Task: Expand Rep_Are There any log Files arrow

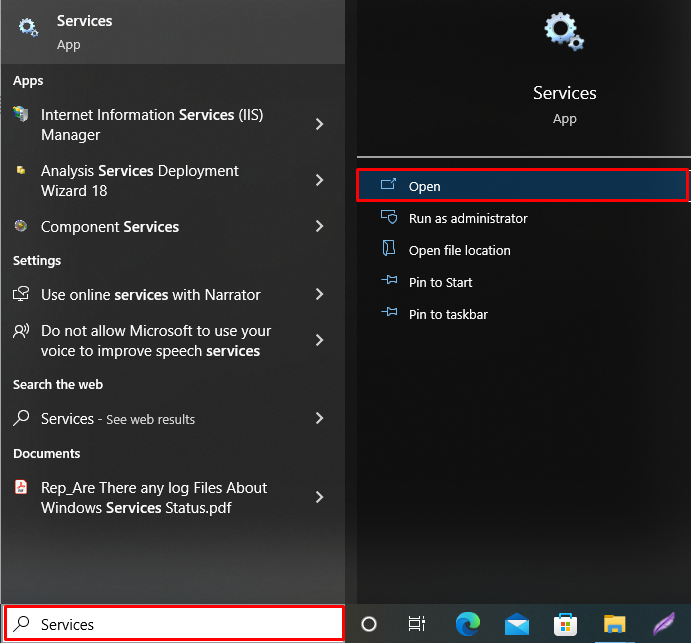Action: coord(319,497)
